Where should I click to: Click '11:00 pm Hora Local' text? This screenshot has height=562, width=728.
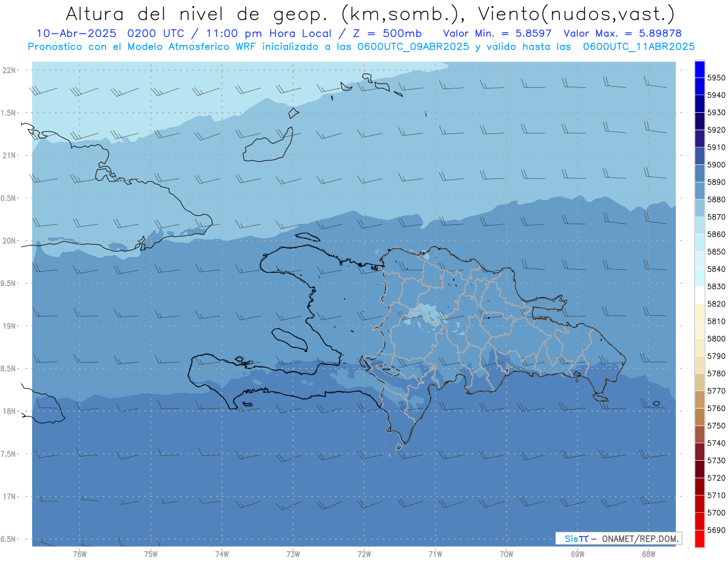pos(270,33)
